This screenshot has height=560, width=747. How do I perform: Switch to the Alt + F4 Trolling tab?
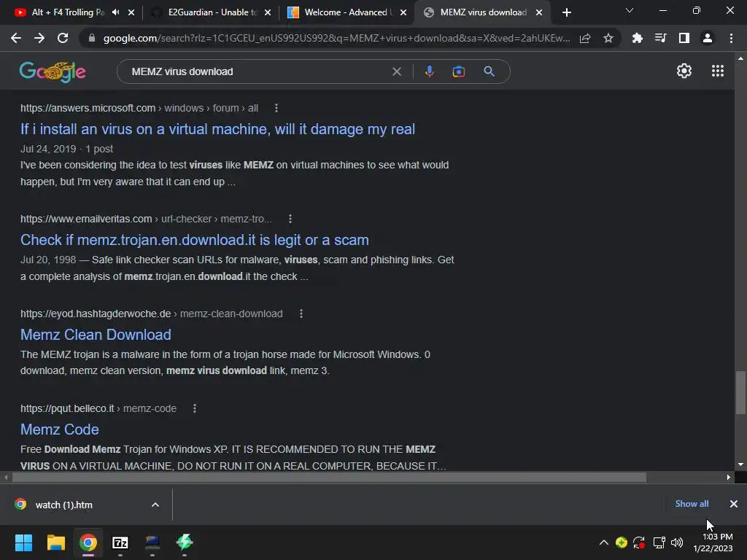[66, 12]
